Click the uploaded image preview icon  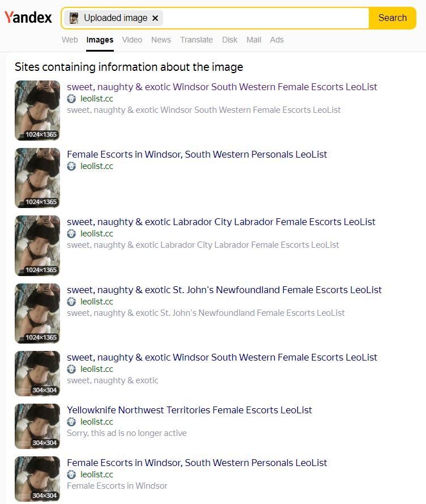tap(74, 18)
